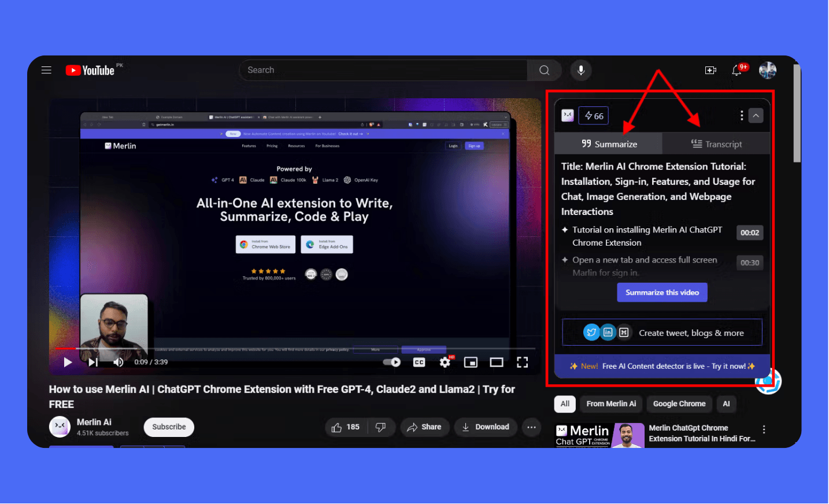The width and height of the screenshot is (829, 504).
Task: Open the video settings gear
Action: pos(445,362)
